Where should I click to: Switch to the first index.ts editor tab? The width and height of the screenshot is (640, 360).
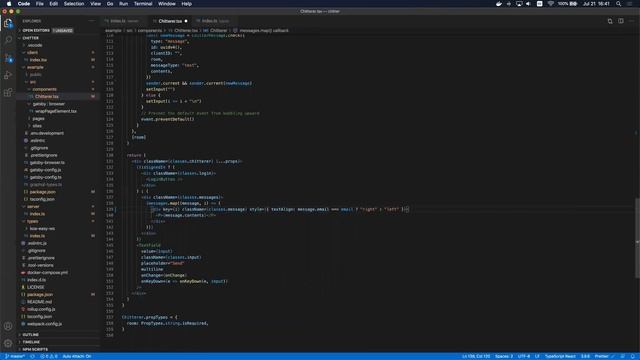coord(124,21)
